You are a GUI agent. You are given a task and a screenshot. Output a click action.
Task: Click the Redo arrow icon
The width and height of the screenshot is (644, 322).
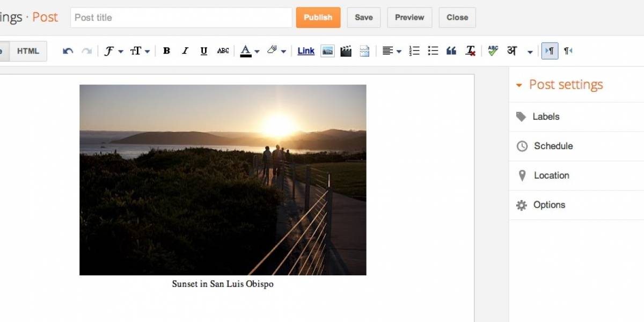click(x=86, y=51)
